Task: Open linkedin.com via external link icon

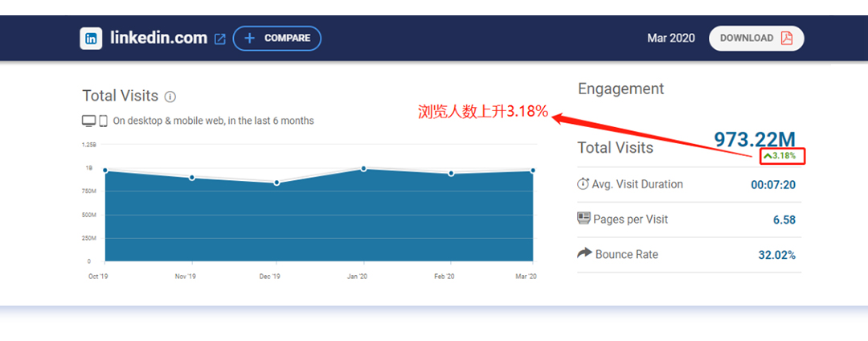Action: point(219,39)
